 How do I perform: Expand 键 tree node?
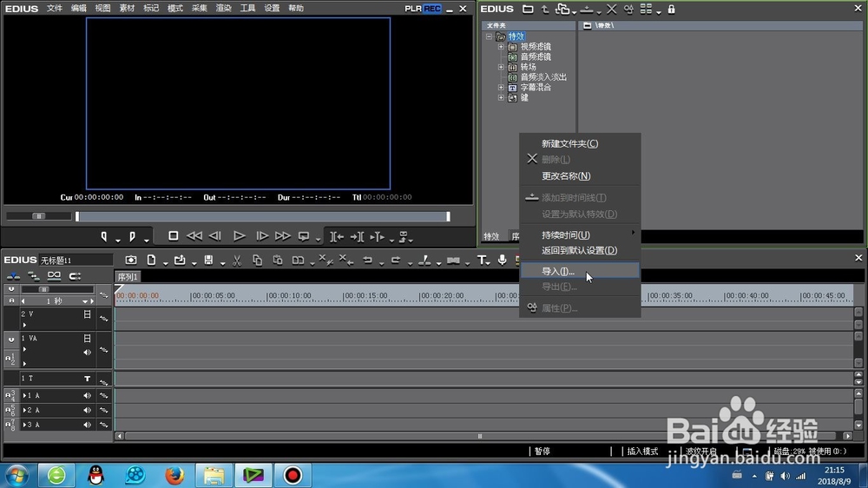tap(501, 97)
